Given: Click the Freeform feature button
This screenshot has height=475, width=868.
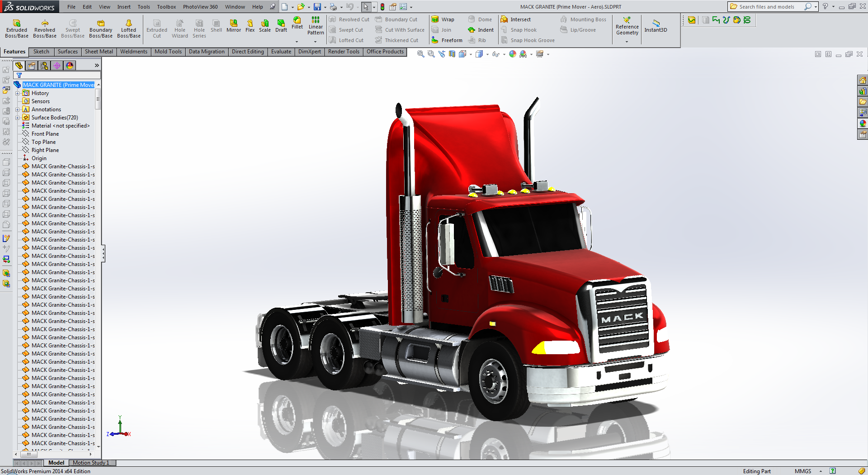Looking at the screenshot, I should (447, 40).
